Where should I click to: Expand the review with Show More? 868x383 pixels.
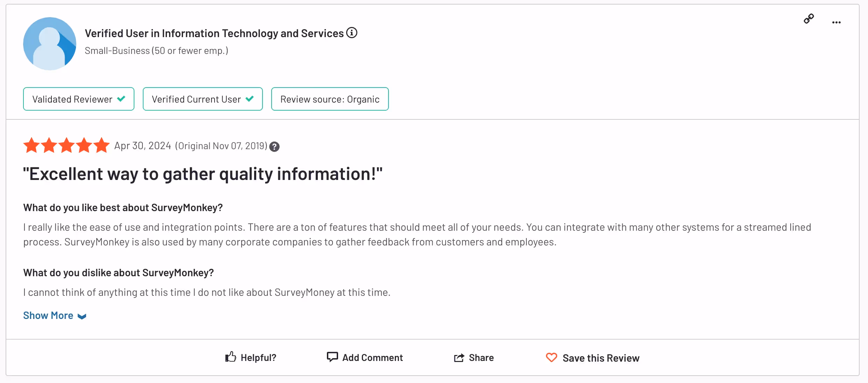point(55,315)
